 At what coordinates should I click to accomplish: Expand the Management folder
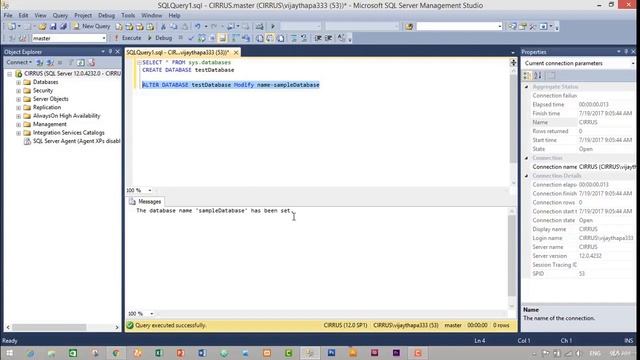point(18,124)
